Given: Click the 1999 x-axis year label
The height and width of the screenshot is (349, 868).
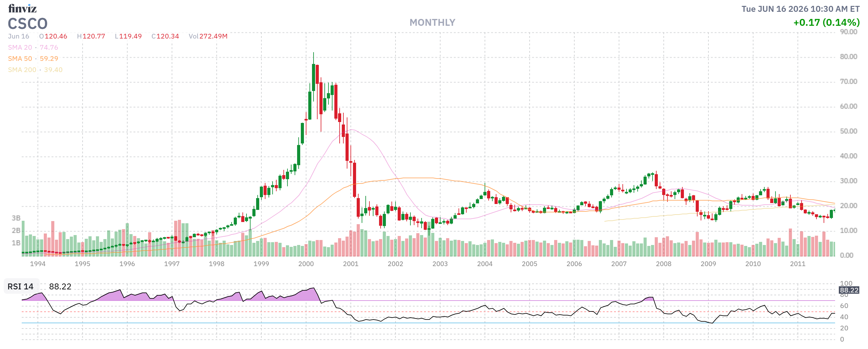Looking at the screenshot, I should tap(261, 264).
